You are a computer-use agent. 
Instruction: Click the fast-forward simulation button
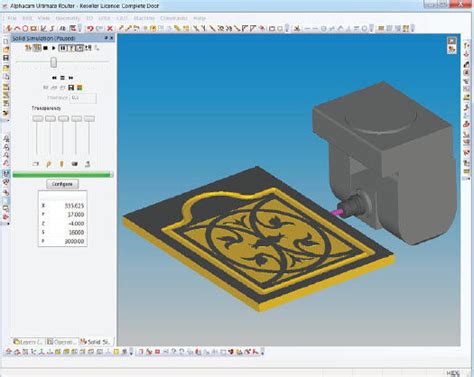(71, 78)
